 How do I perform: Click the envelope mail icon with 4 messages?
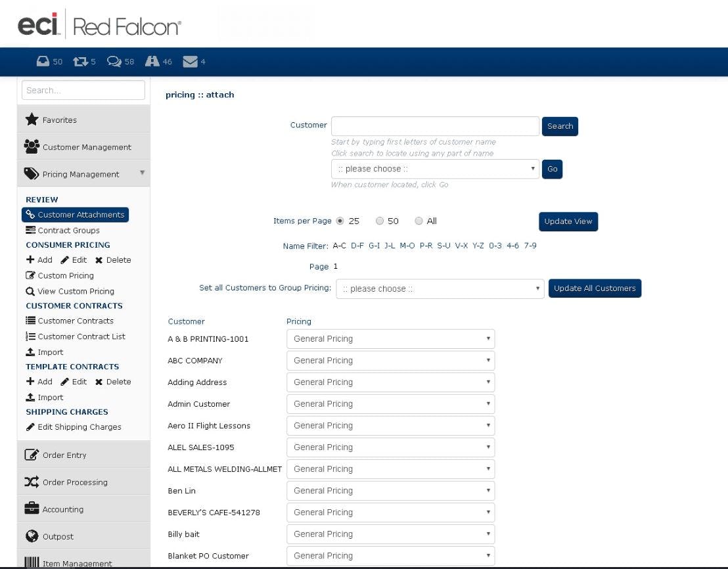(x=191, y=60)
